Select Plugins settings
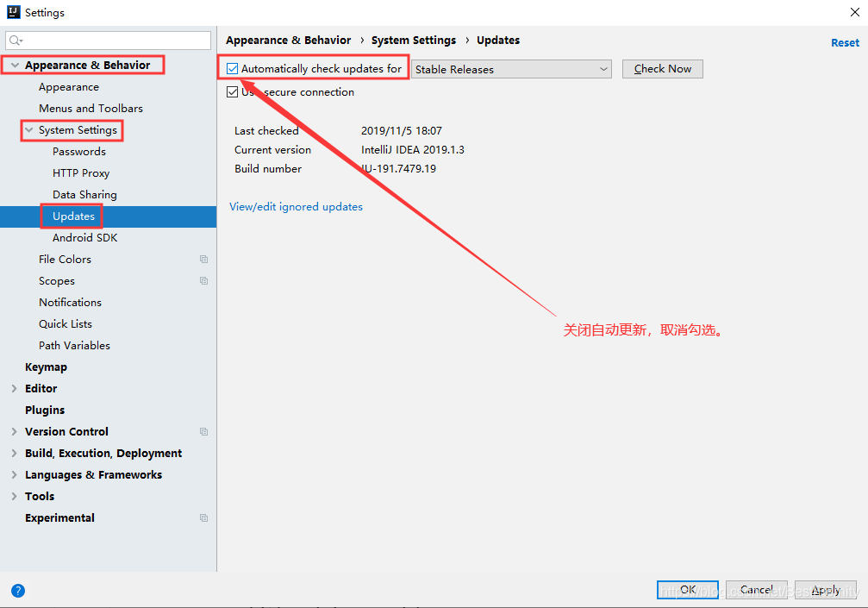This screenshot has height=608, width=868. tap(45, 411)
